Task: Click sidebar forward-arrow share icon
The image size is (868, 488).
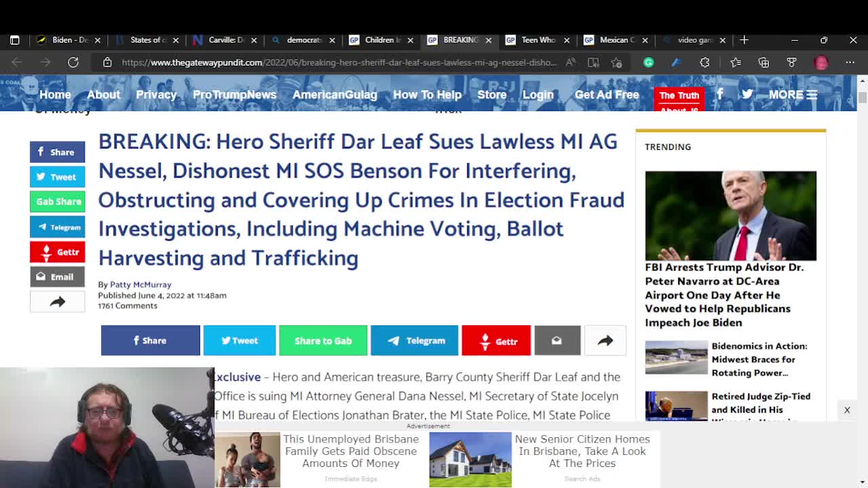Action: [57, 302]
